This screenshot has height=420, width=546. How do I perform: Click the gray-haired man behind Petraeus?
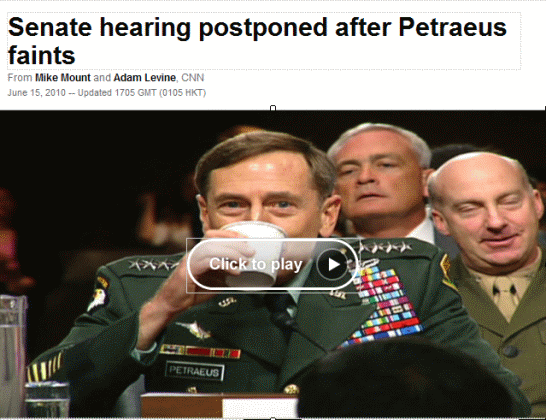[x=380, y=181]
